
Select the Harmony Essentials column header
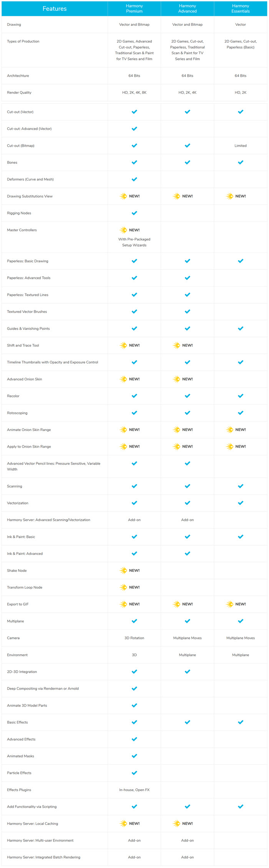(241, 8)
